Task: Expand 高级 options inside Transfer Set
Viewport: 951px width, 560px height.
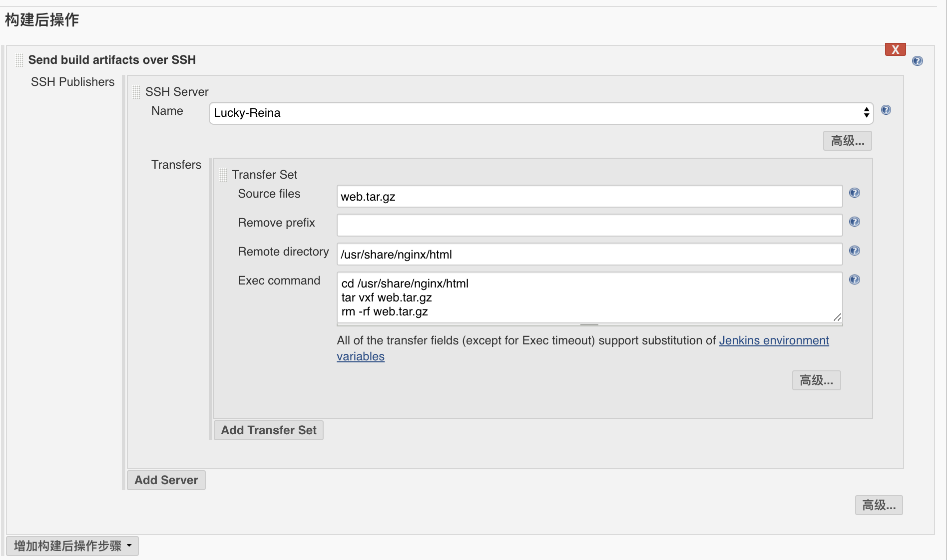Action: [x=816, y=381]
